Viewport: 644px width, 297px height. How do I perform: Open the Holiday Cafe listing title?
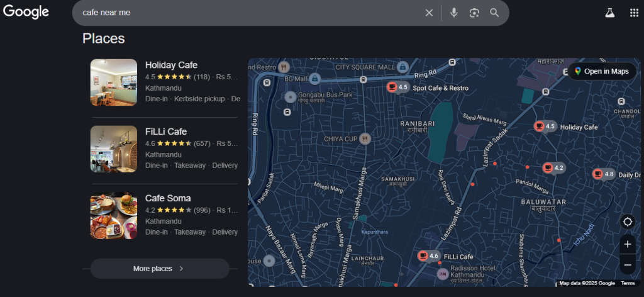pos(171,65)
